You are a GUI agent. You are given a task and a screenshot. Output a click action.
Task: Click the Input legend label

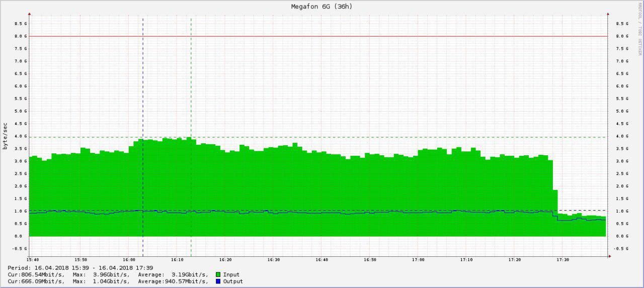pyautogui.click(x=231, y=275)
